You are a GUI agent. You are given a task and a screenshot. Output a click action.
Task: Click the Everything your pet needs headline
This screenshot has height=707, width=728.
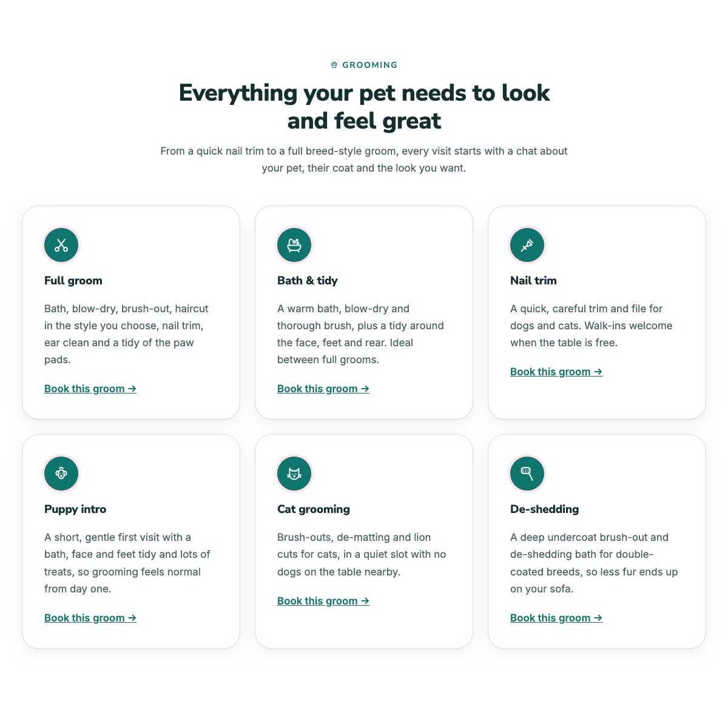pos(364,107)
